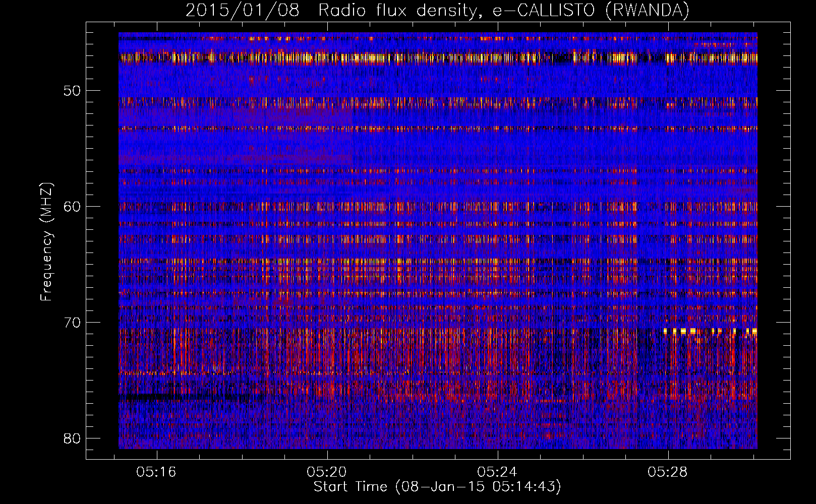Click the 'Start Time (08-Jan-15 05:14:43)' axis label
This screenshot has width=816, height=504.
[x=437, y=487]
